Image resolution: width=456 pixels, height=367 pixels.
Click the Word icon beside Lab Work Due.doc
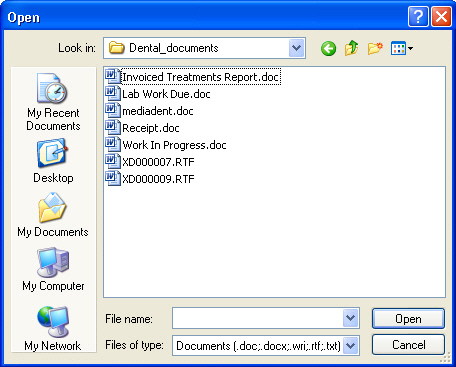click(113, 93)
